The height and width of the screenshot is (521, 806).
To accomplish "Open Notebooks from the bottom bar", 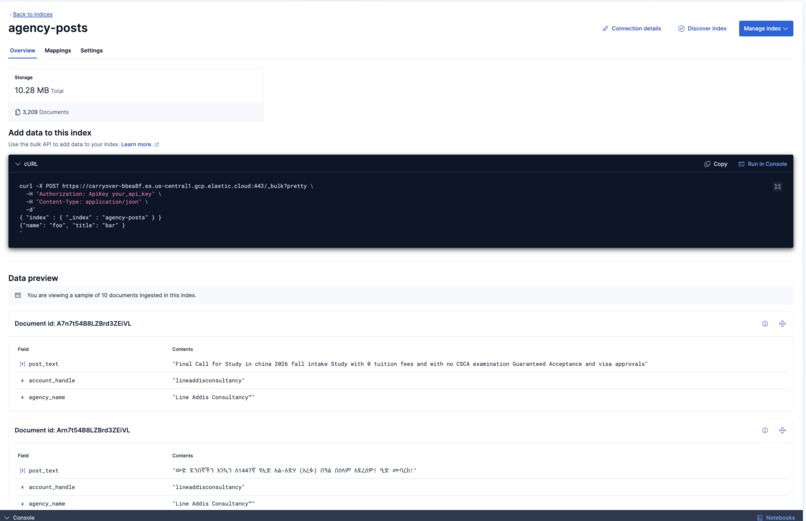I will tap(776, 517).
